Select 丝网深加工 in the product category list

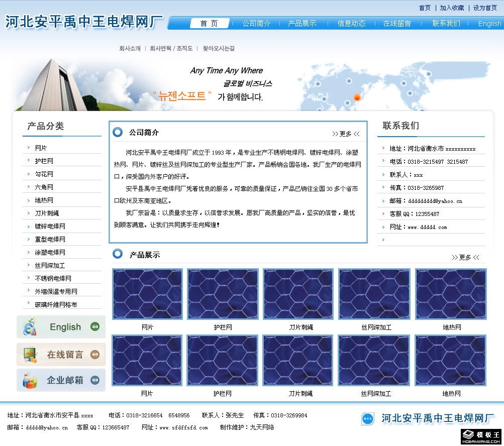click(50, 265)
